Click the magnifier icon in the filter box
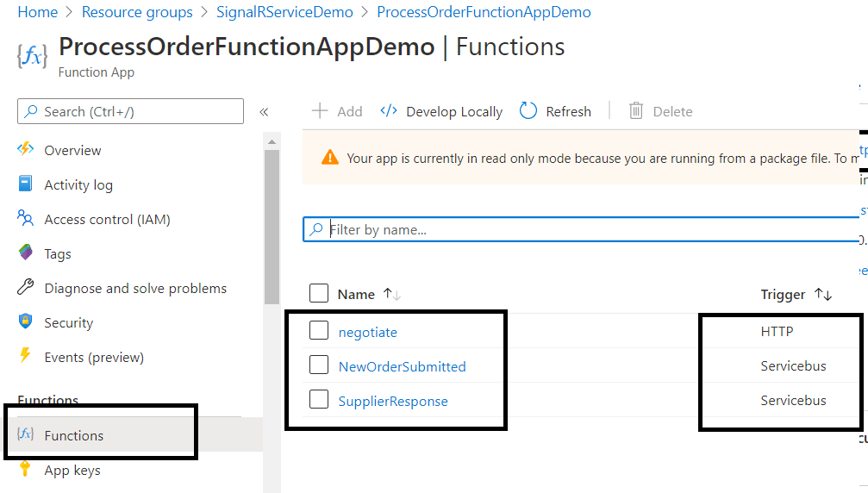 pyautogui.click(x=316, y=229)
